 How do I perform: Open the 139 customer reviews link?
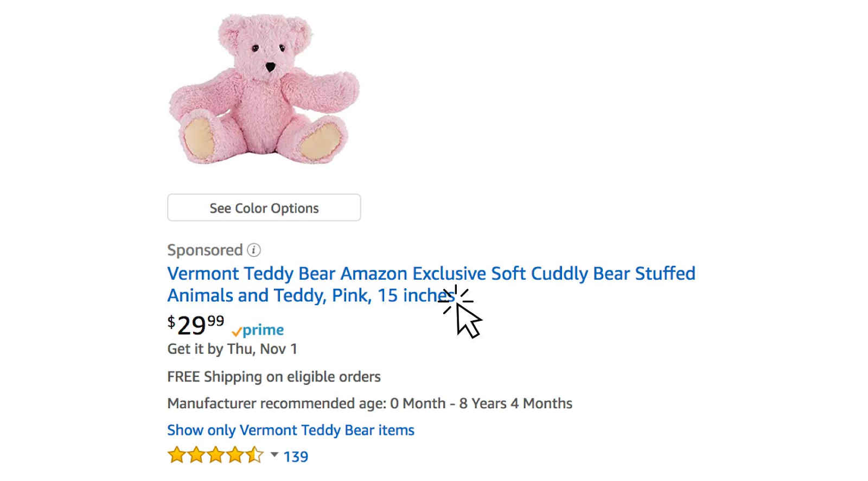pos(296,457)
